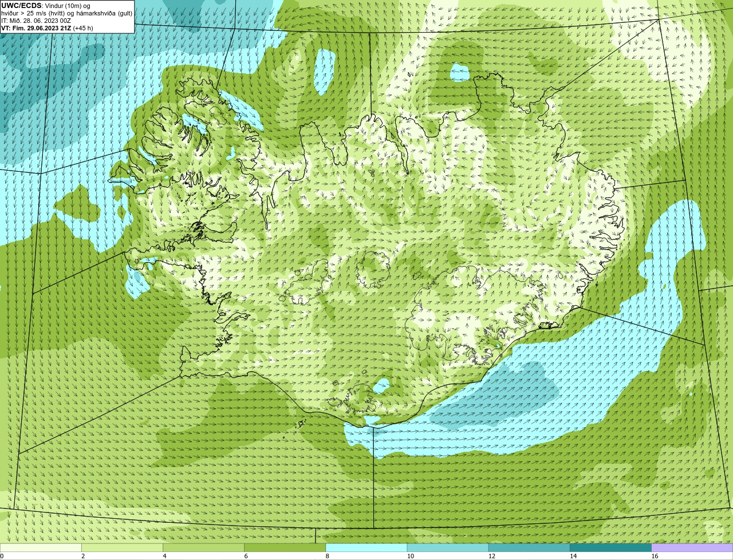The image size is (733, 560).
Task: Click the '12' tick label on the color scale
Action: (x=492, y=556)
